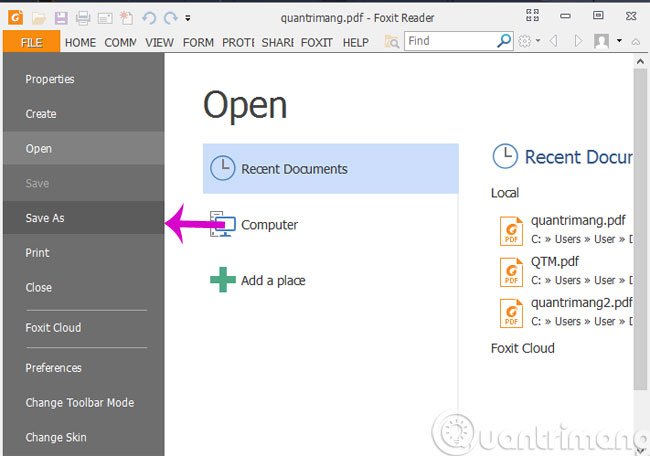This screenshot has width=650, height=456.
Task: Click the Foxit Cloud section label on right
Action: click(x=523, y=348)
